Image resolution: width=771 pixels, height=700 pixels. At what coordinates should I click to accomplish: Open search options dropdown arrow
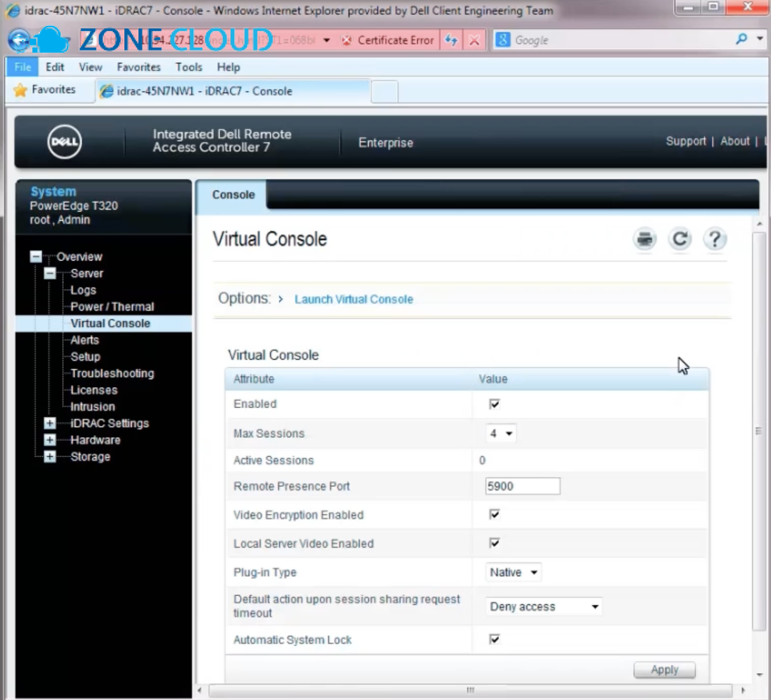pos(760,39)
